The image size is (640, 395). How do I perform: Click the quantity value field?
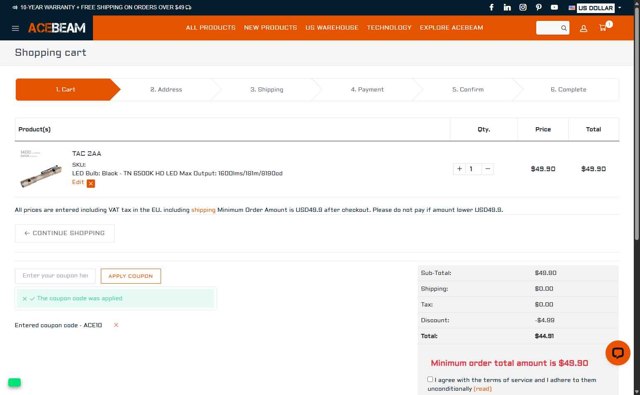coord(473,169)
